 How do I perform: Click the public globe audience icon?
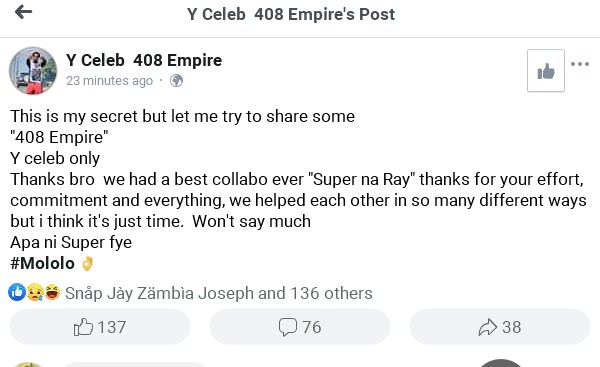coord(176,81)
